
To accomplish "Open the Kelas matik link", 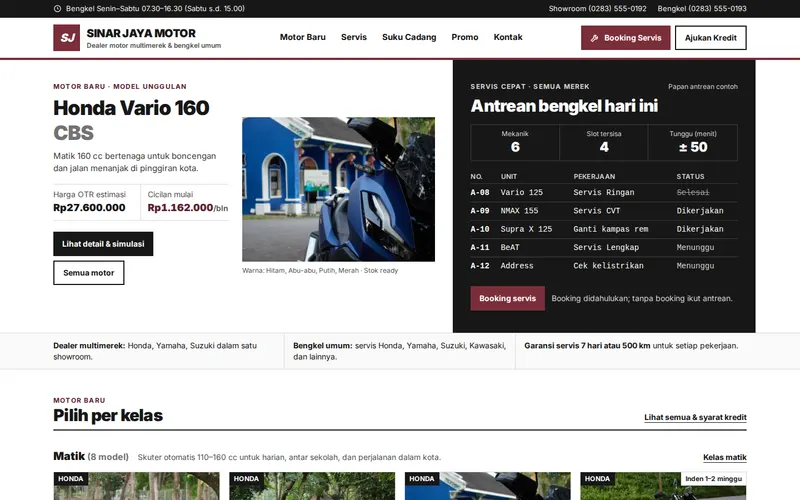I will click(x=725, y=457).
